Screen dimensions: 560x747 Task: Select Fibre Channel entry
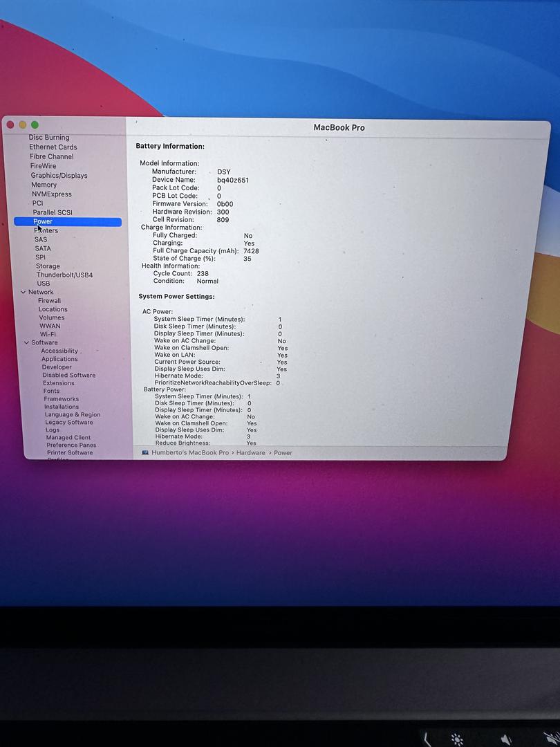51,157
